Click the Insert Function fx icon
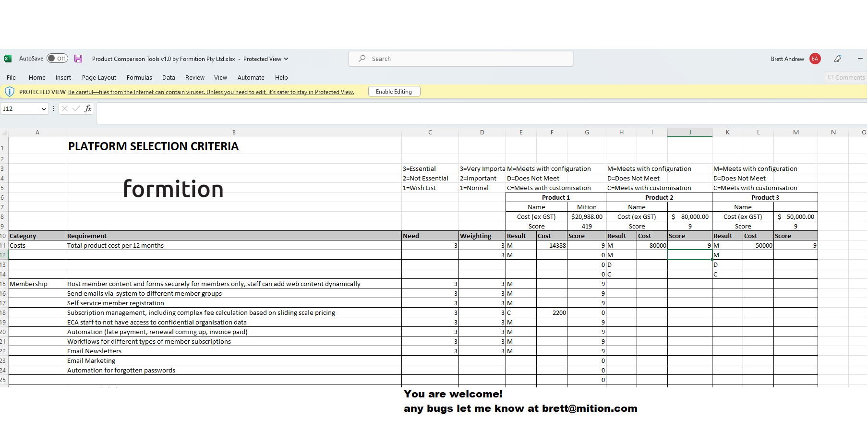 click(88, 108)
